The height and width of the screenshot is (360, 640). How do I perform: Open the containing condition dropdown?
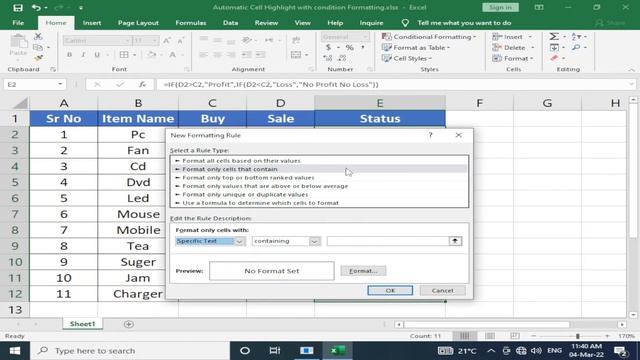click(314, 241)
